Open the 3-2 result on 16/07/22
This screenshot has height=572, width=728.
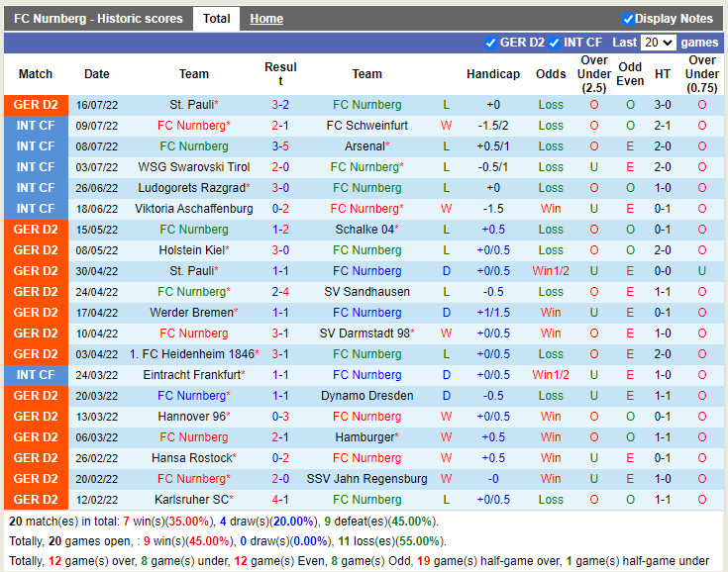coord(280,105)
